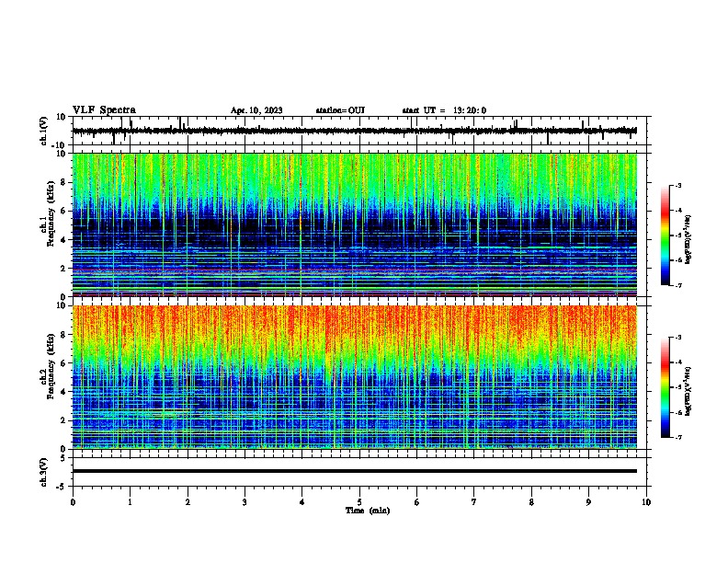Click the "6" kHz tick of ch.2 spectrogram

(x=64, y=363)
